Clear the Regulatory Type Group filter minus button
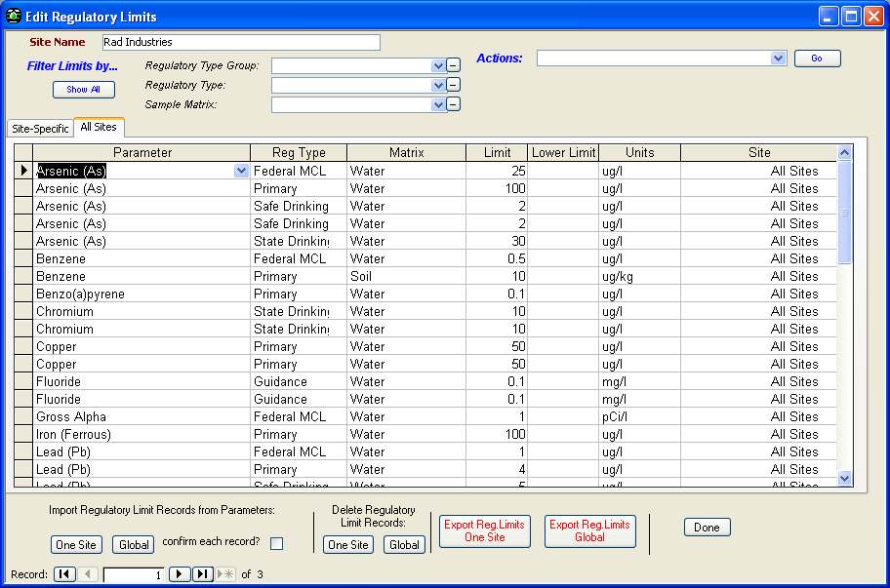 [x=453, y=65]
